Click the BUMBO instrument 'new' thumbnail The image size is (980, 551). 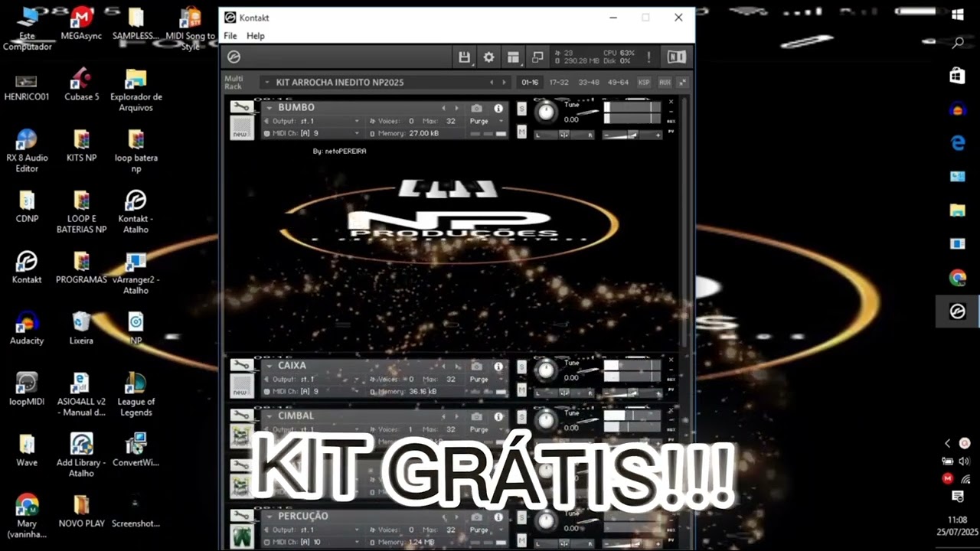tap(241, 127)
